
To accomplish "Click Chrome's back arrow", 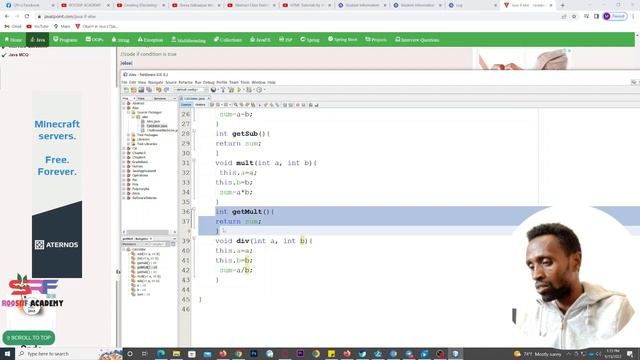I will pos(7,16).
